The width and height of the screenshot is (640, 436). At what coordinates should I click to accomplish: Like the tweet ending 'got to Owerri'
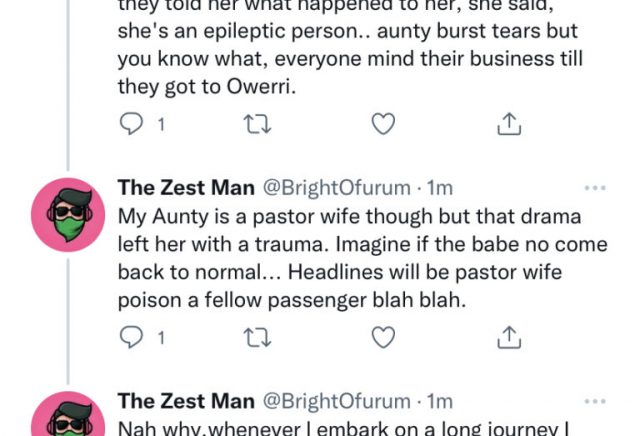coord(383,124)
